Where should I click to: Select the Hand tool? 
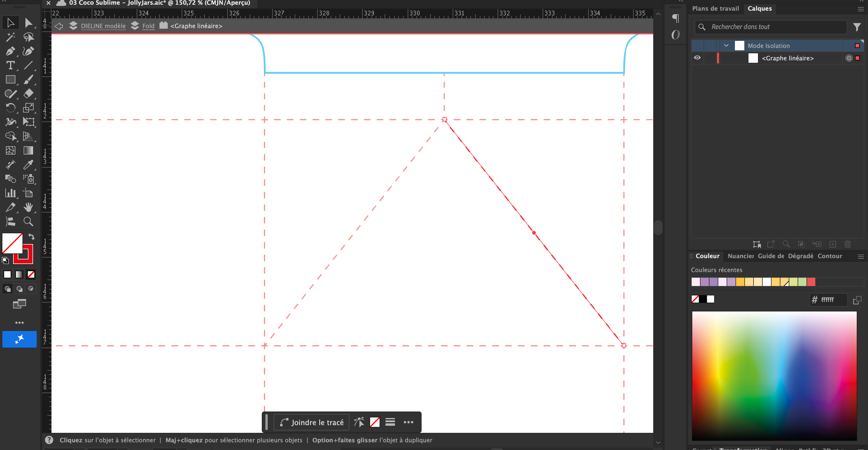28,207
